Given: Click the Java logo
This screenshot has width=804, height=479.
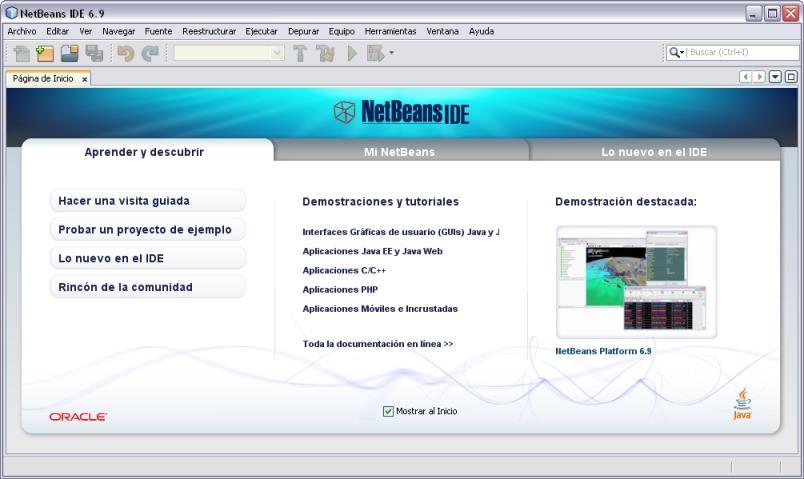Looking at the screenshot, I should (742, 404).
